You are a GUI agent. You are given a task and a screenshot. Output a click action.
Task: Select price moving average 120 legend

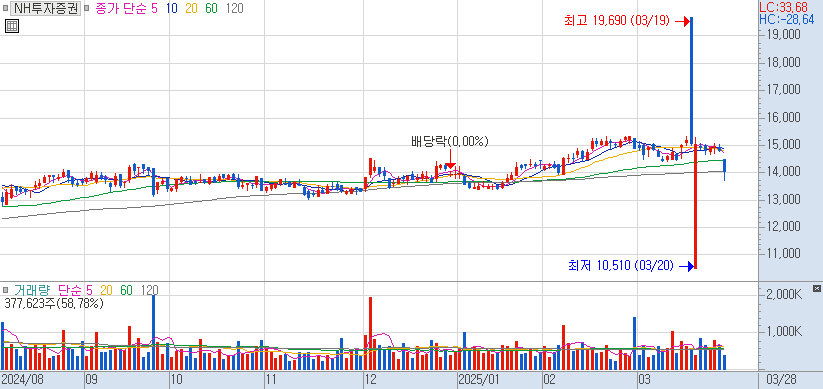point(234,9)
